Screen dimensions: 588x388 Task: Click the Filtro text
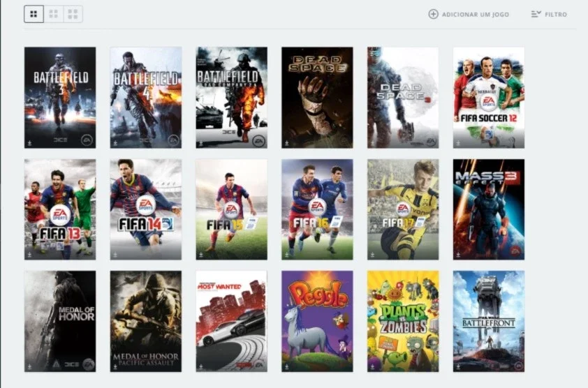[556, 15]
